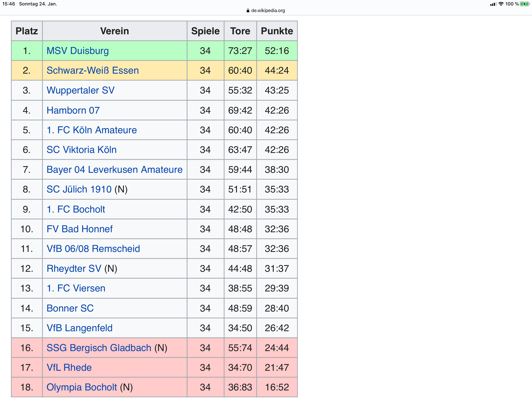Select Hamborn 07's goals 69:42
This screenshot has width=532, height=399.
[240, 110]
